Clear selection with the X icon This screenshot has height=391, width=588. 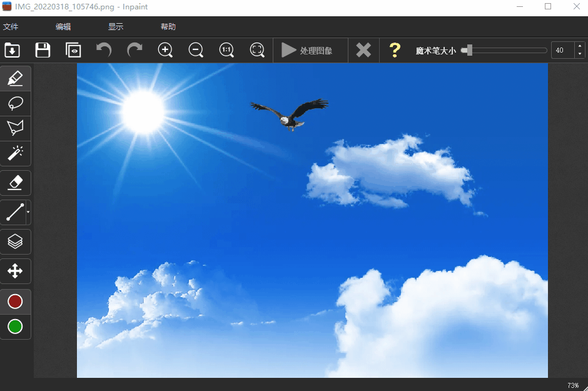pos(363,50)
